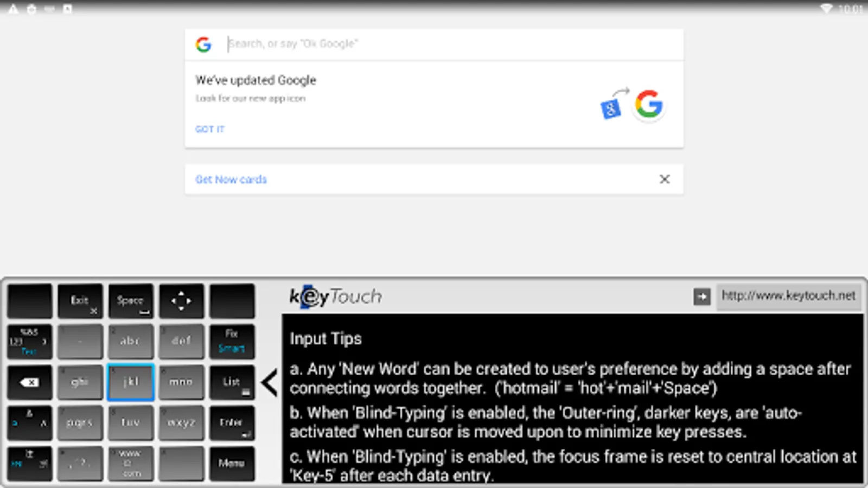Click the keytouch.net URL button

[x=788, y=296]
